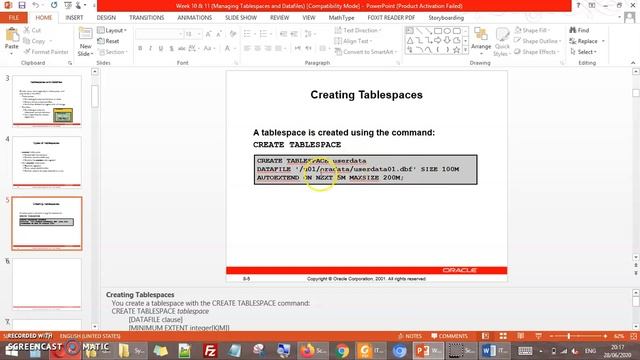This screenshot has width=640, height=360.
Task: Toggle the NOTES pane
Action: coord(409,336)
